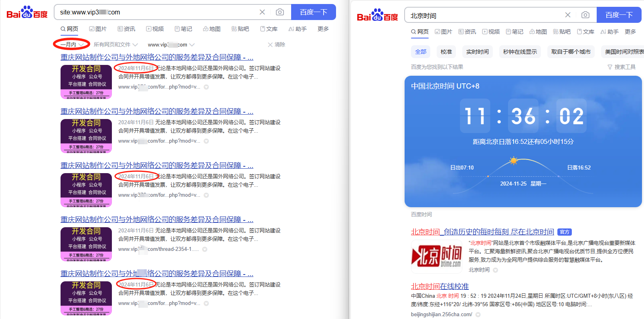Select the 资讯 tab in right window
Screen dimensions: 644x319
[467, 32]
